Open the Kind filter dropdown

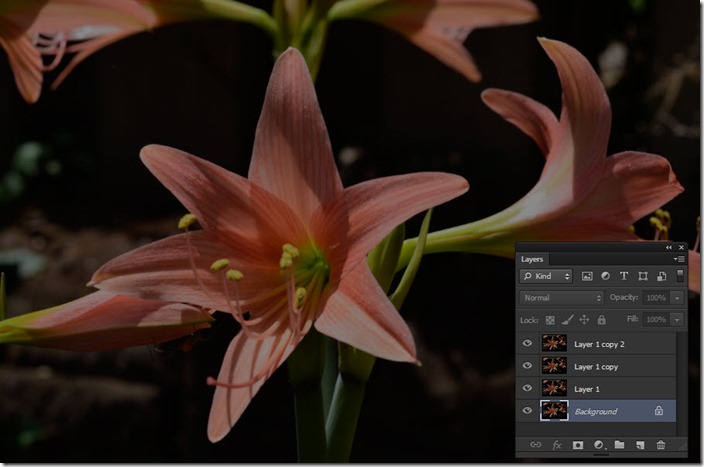(x=546, y=276)
